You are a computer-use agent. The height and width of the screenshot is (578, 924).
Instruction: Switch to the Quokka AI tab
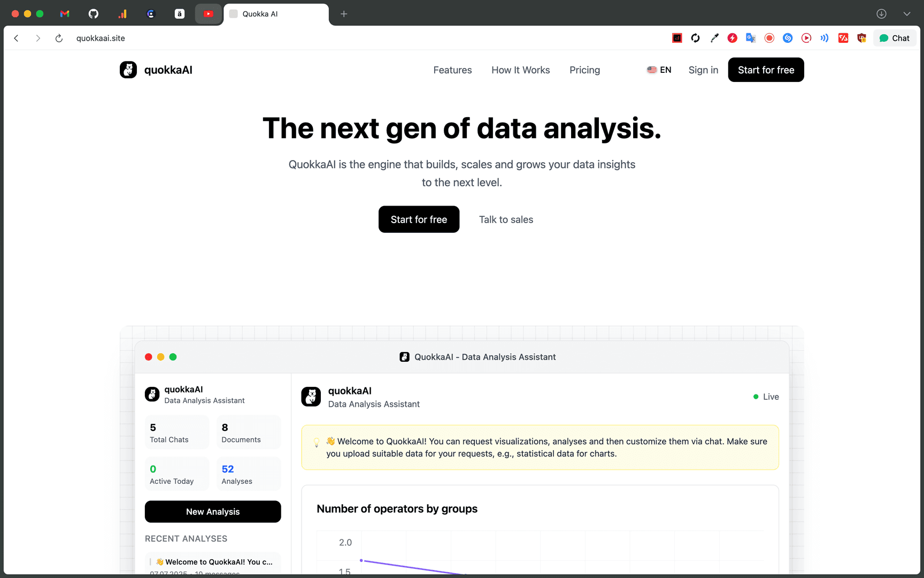(276, 14)
